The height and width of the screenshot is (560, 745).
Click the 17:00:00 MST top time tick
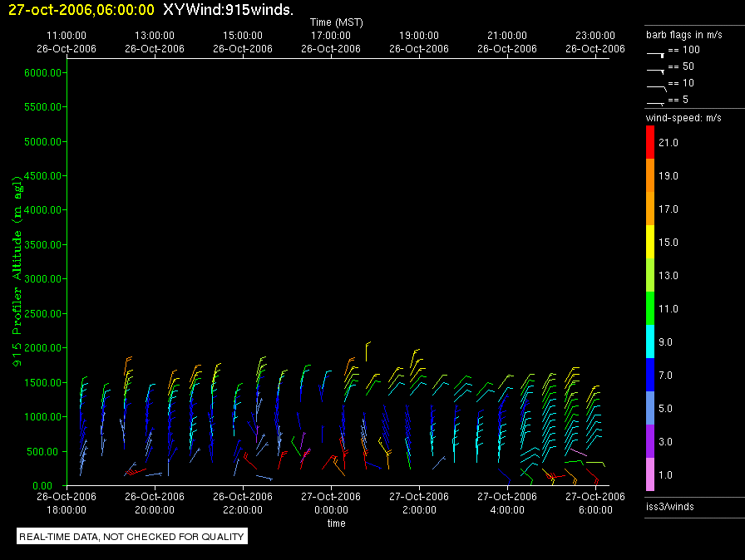tap(331, 37)
